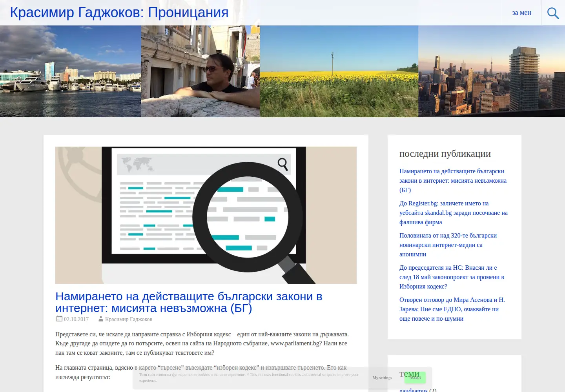
Task: Open the search magnifier icon in header
Action: (553, 13)
